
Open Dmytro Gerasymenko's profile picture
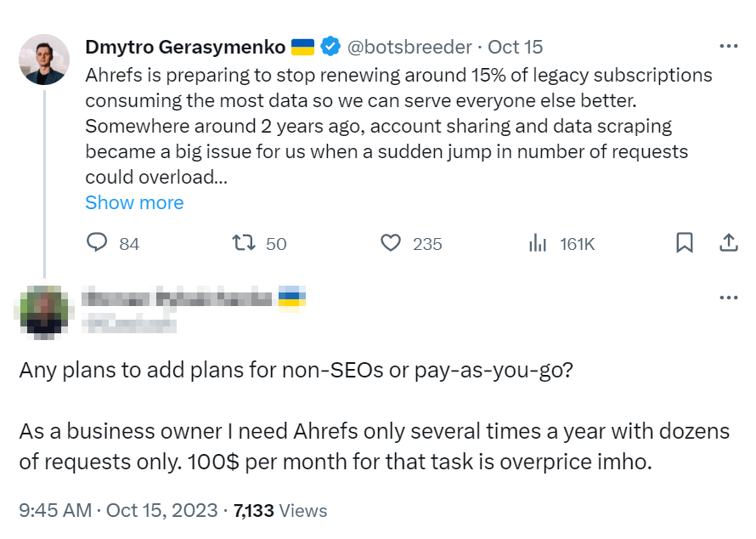44,60
